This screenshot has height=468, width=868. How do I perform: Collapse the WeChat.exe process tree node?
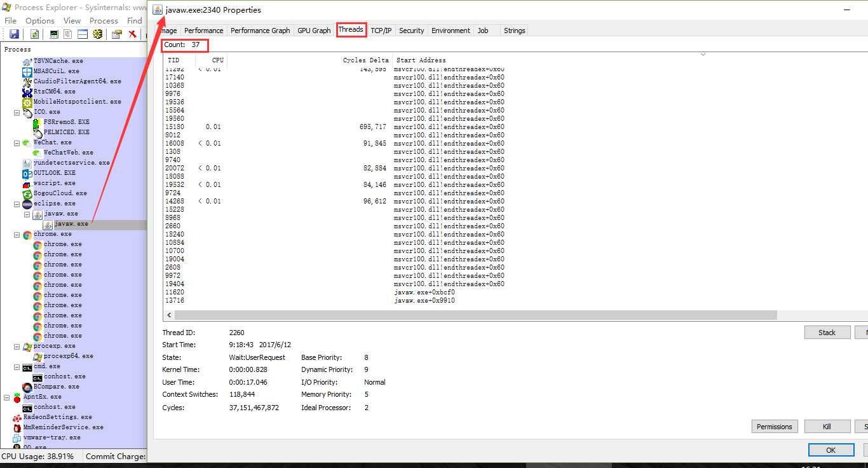[17, 142]
